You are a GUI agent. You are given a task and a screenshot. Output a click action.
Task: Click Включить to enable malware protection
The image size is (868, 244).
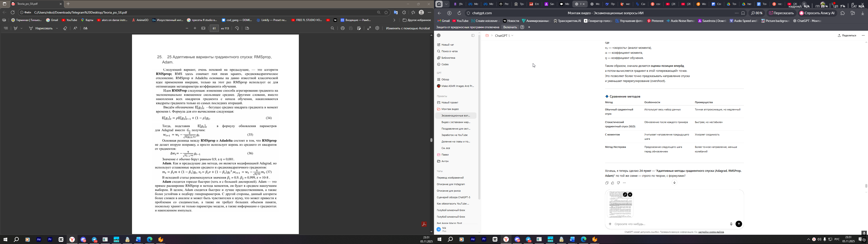(x=510, y=27)
